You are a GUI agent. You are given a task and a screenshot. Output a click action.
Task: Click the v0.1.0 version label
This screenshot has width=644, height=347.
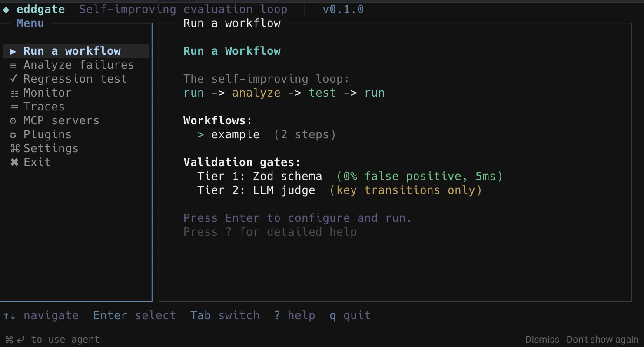click(x=343, y=9)
